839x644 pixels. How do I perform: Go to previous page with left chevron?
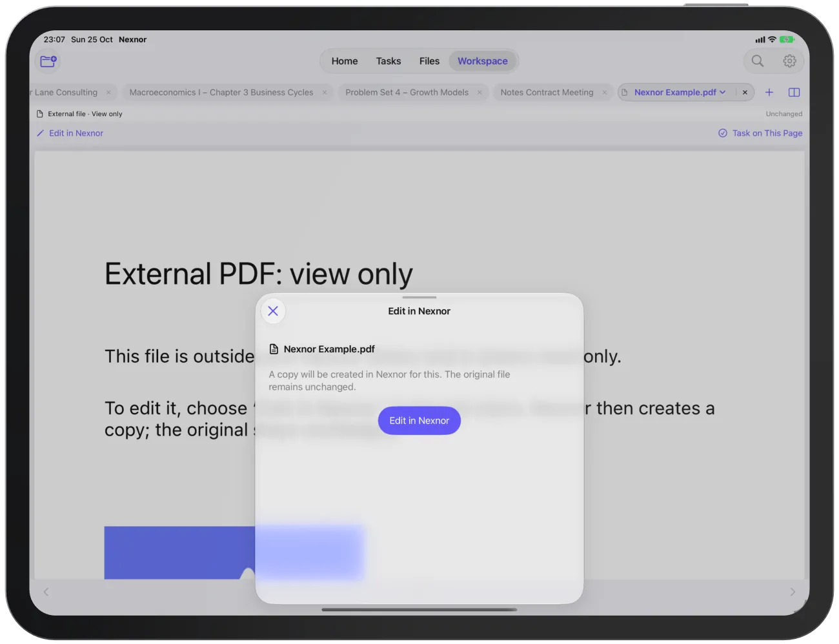point(46,592)
